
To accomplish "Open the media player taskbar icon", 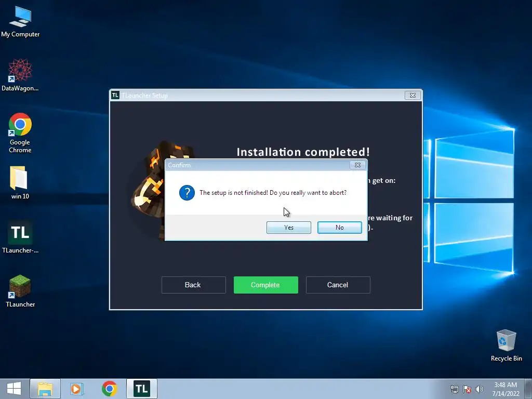I will tap(77, 389).
